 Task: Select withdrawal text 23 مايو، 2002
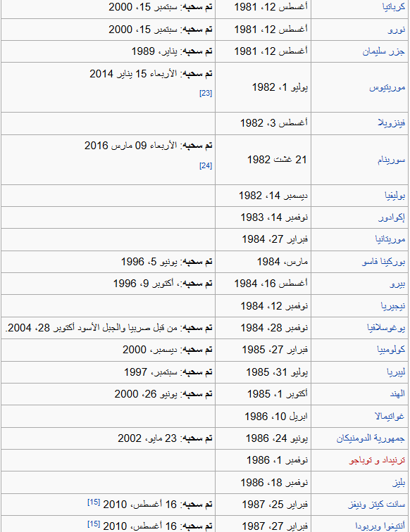click(148, 438)
